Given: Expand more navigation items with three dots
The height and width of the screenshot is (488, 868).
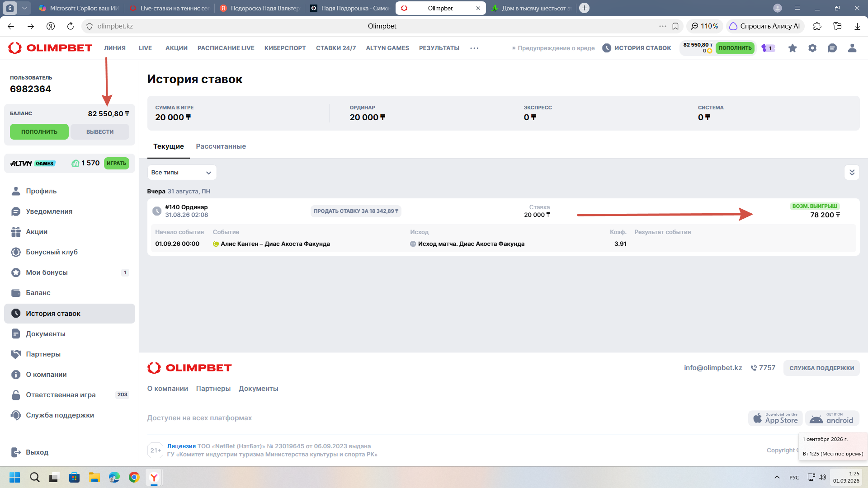Looking at the screenshot, I should click(x=474, y=48).
